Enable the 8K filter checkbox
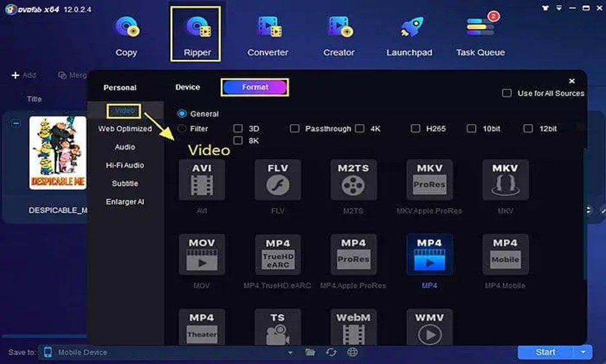The width and height of the screenshot is (606, 364). (x=238, y=140)
